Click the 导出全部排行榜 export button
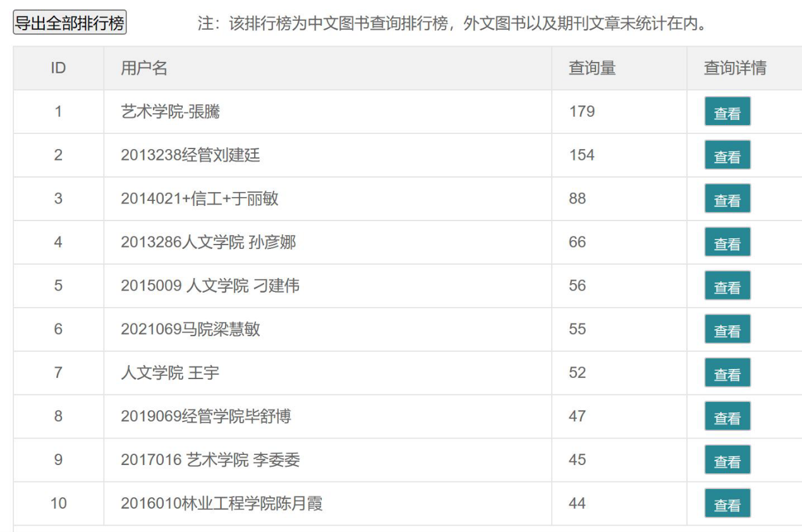 tap(70, 23)
